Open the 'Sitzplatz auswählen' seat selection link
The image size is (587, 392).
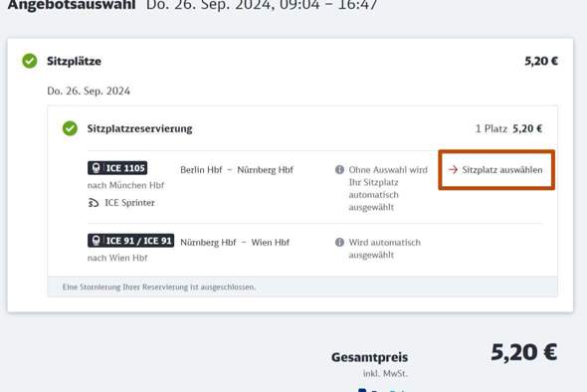(x=496, y=170)
